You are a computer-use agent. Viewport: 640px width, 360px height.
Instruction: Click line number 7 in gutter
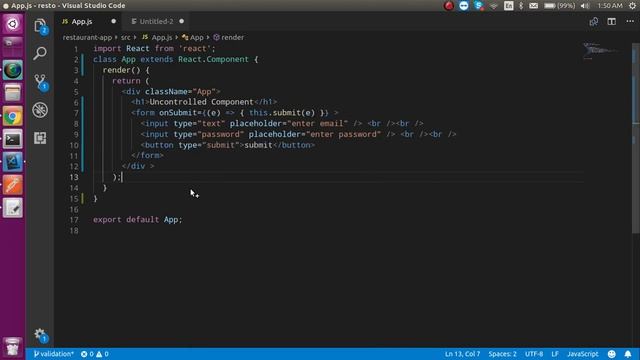tap(76, 113)
